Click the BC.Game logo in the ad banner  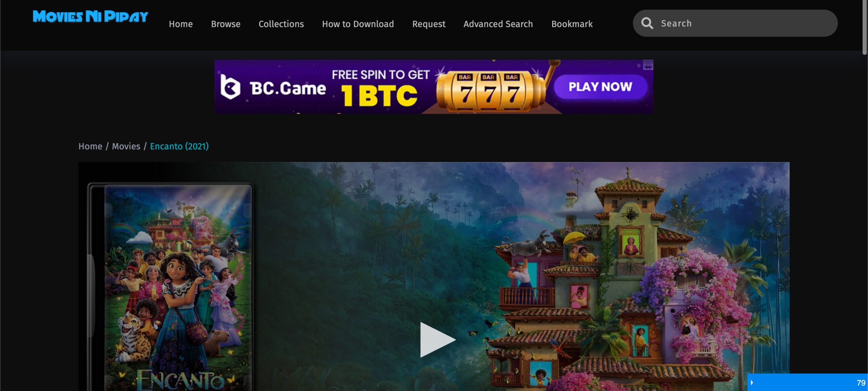(x=273, y=88)
